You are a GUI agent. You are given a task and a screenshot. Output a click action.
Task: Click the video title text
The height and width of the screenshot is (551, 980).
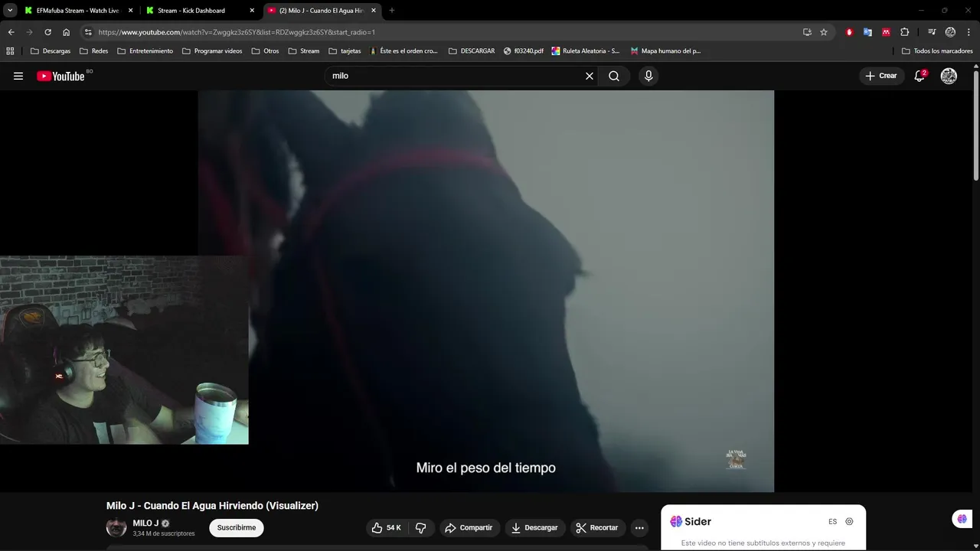(212, 506)
